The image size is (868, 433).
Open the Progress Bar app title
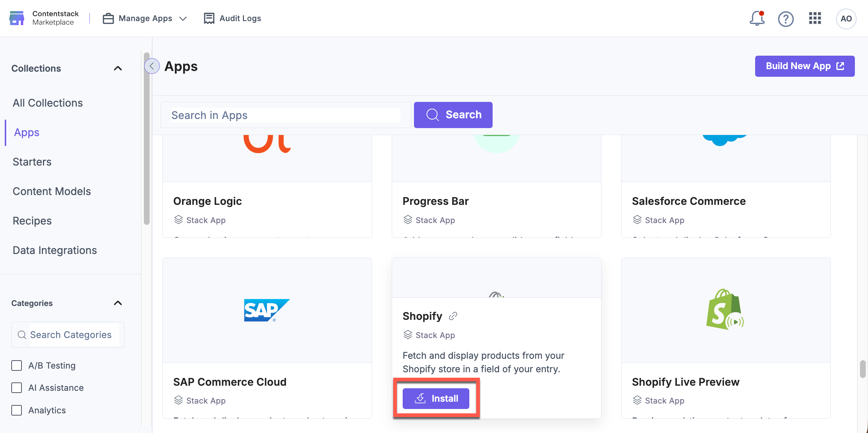point(435,201)
